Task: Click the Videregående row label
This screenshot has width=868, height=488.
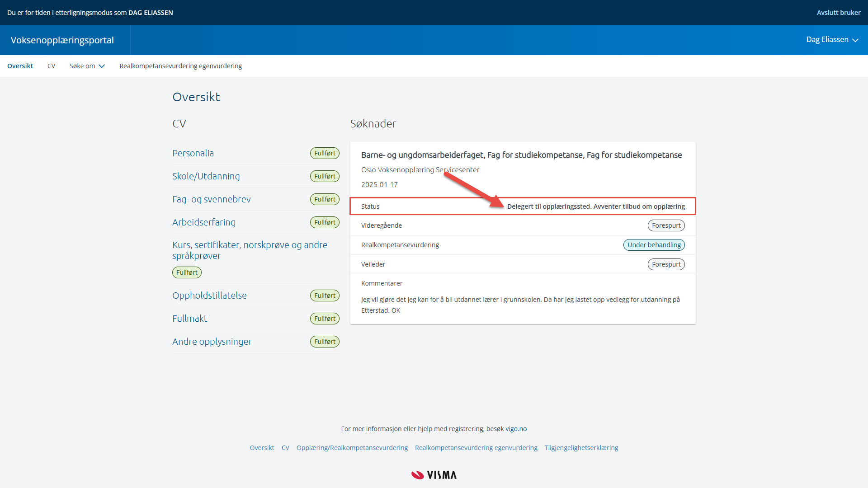Action: (x=381, y=225)
